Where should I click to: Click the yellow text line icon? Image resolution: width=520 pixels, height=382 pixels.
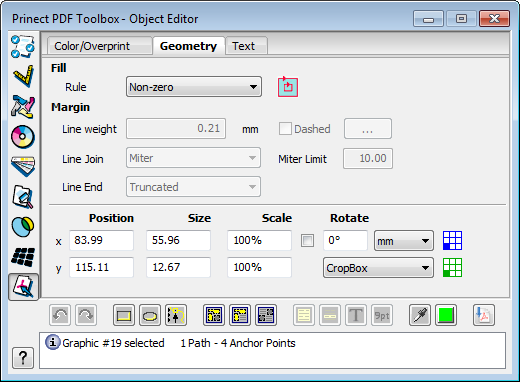point(330,315)
